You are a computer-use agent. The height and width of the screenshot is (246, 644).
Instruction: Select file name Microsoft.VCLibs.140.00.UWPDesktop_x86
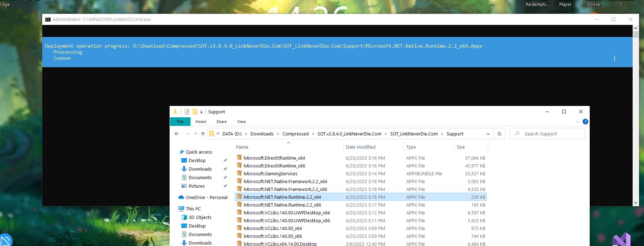coord(287,220)
